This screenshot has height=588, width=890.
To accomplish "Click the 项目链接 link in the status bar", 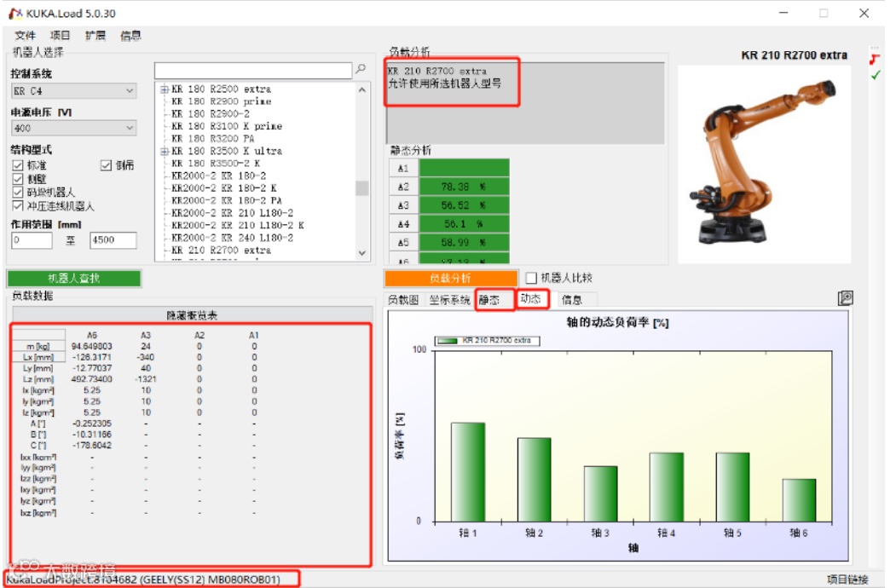I will tap(847, 579).
